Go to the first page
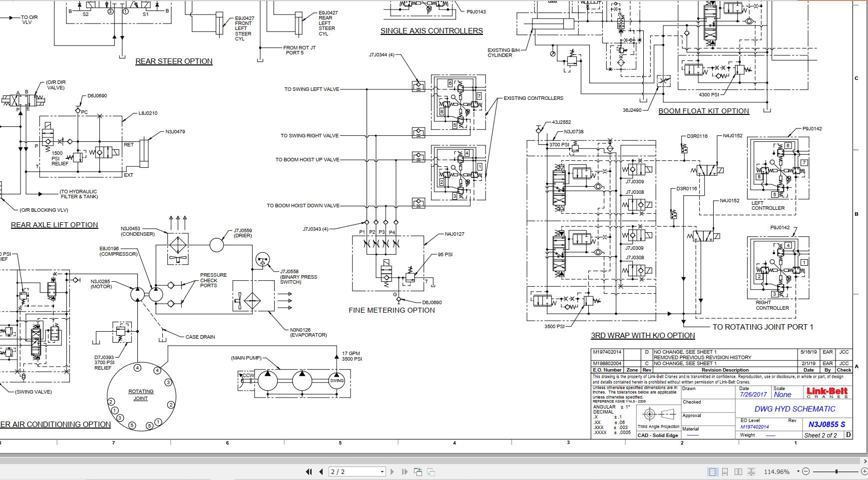The image size is (868, 480). 309,472
